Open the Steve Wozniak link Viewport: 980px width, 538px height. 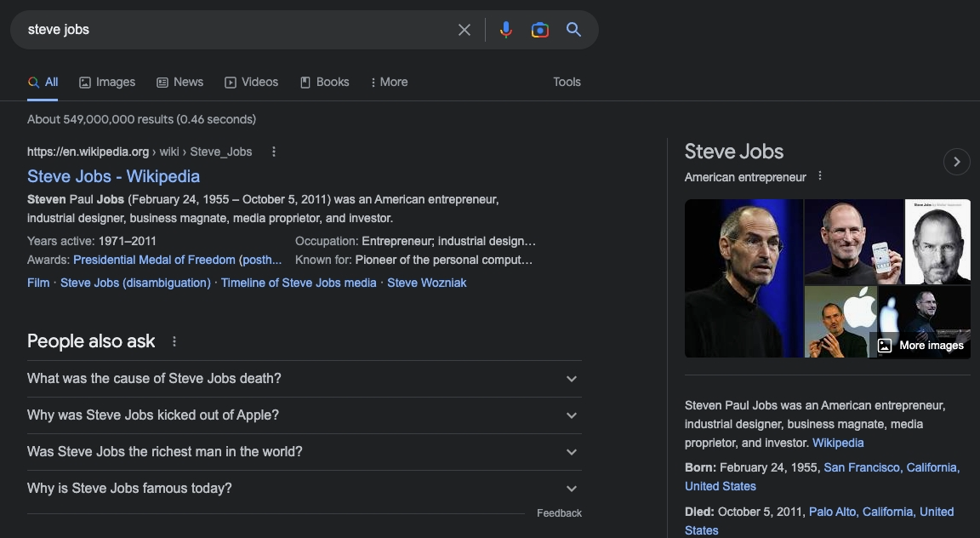[x=427, y=283]
